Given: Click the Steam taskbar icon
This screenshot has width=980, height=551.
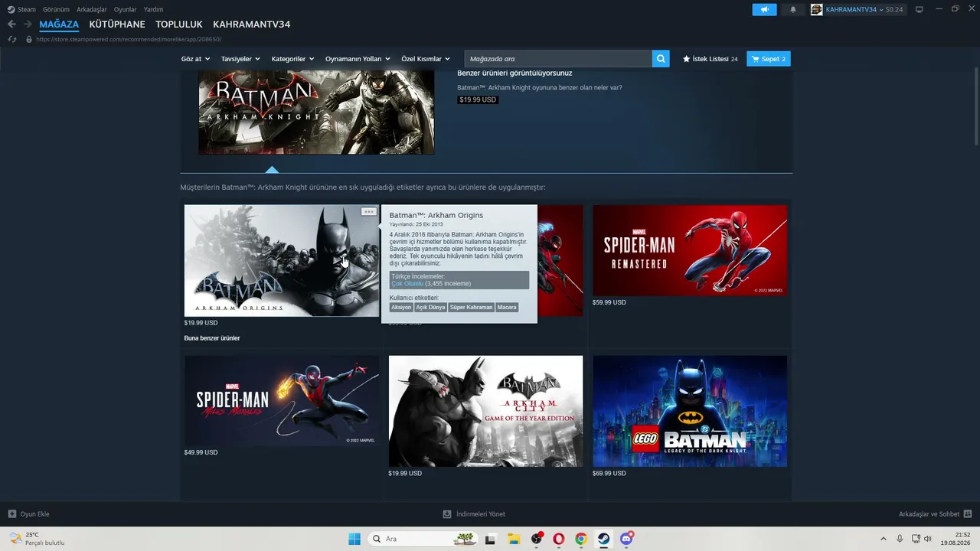Looking at the screenshot, I should (x=604, y=539).
